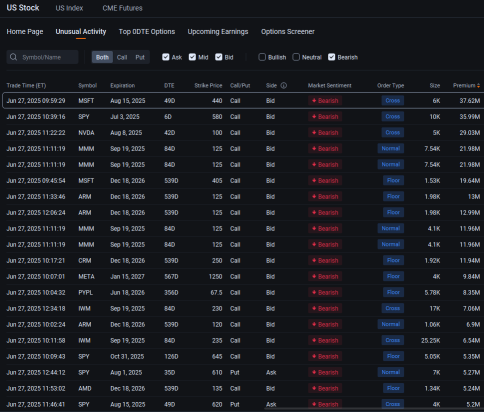Click the Floor badge on the META row
The height and width of the screenshot is (412, 484).
coord(393,276)
